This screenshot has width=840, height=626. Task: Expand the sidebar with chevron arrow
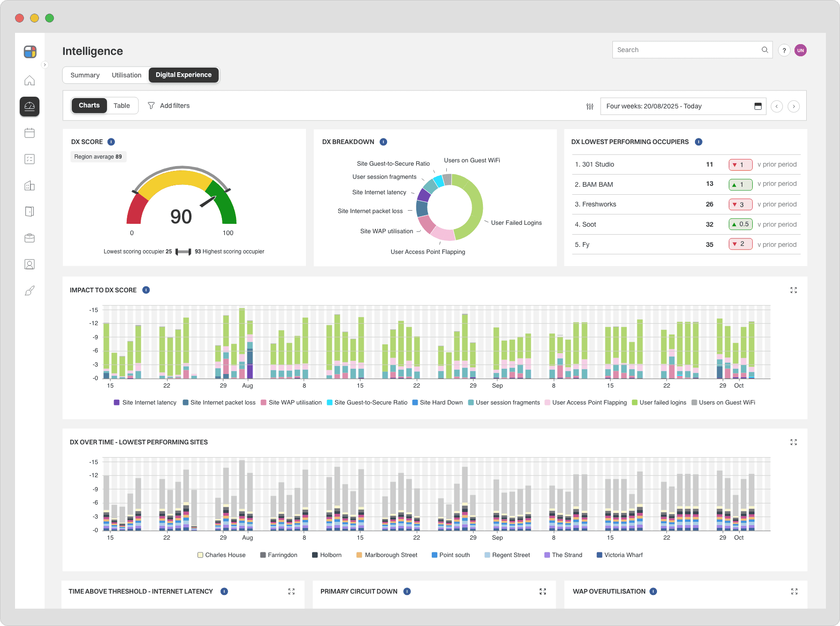pos(45,65)
